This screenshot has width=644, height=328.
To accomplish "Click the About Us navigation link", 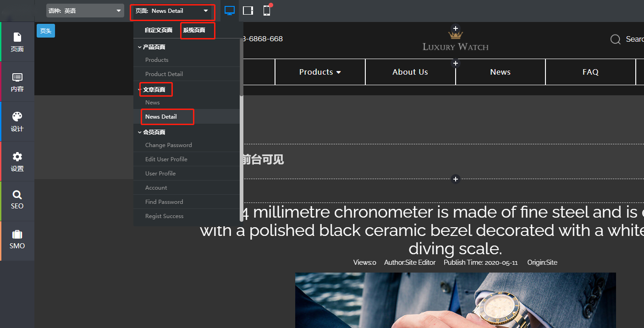I will point(410,72).
